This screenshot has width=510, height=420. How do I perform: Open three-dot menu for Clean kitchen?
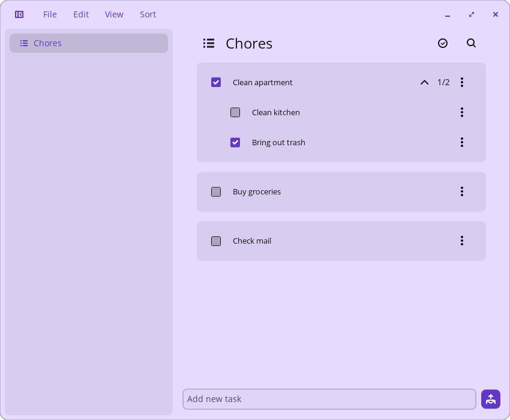[x=462, y=112]
